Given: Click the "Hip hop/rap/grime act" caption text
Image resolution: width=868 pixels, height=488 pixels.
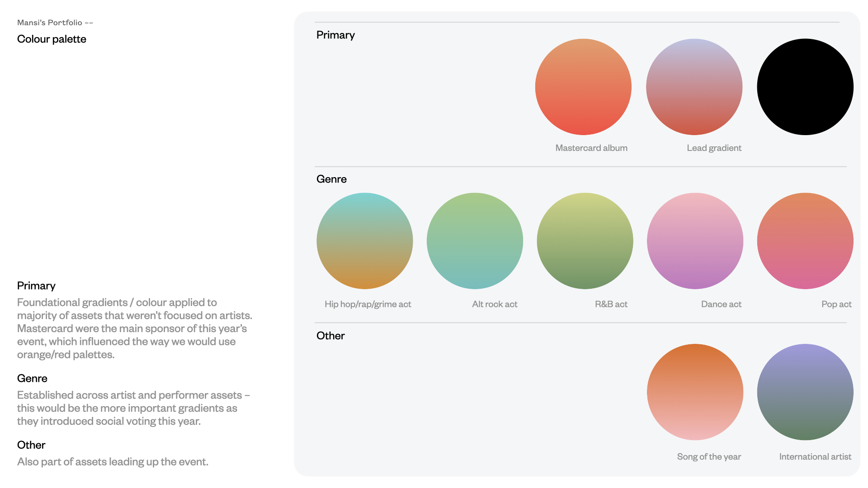Looking at the screenshot, I should [368, 305].
